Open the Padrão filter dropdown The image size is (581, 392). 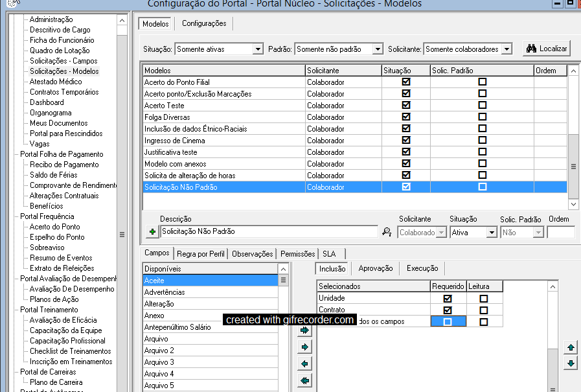coord(378,49)
